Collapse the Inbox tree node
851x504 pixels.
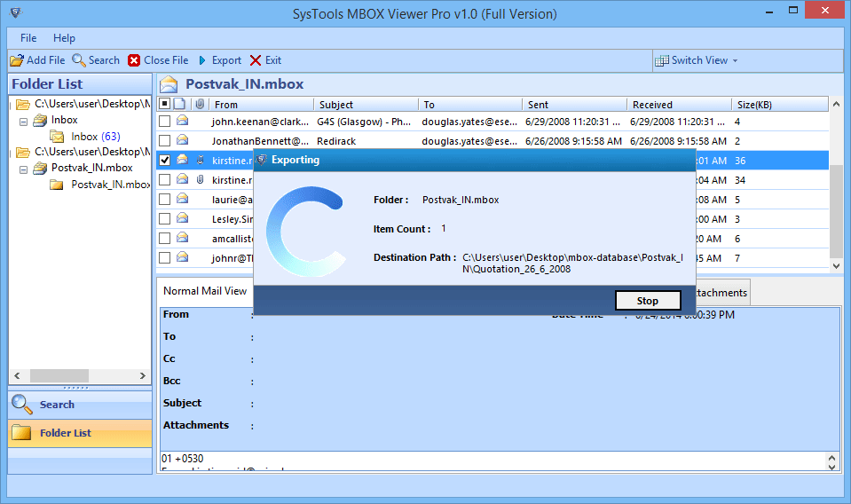(23, 122)
